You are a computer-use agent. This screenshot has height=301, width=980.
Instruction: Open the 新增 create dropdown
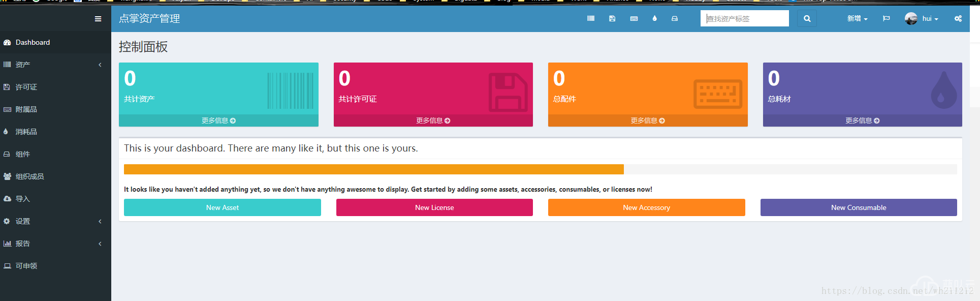(x=857, y=18)
